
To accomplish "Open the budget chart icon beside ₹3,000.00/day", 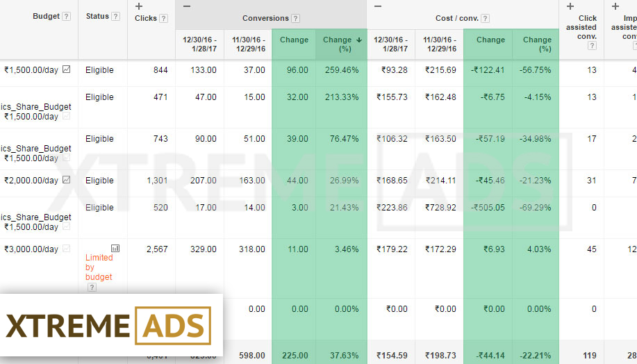I will pos(66,248).
